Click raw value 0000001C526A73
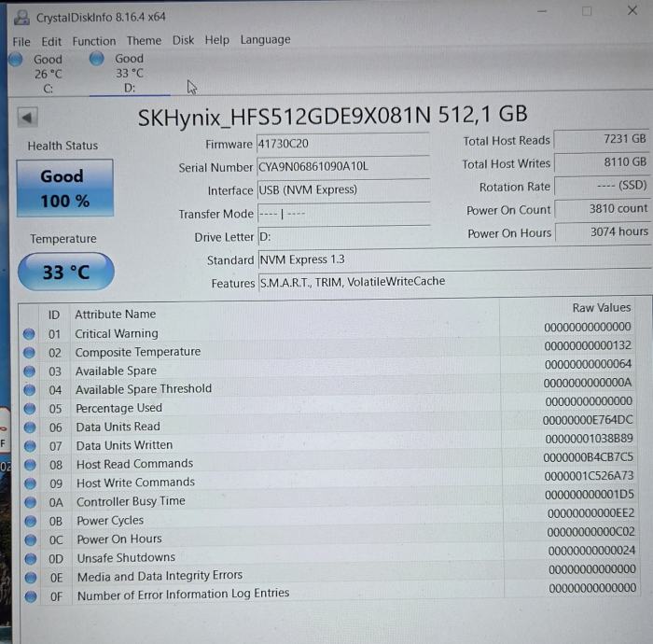This screenshot has height=644, width=653. [x=589, y=476]
